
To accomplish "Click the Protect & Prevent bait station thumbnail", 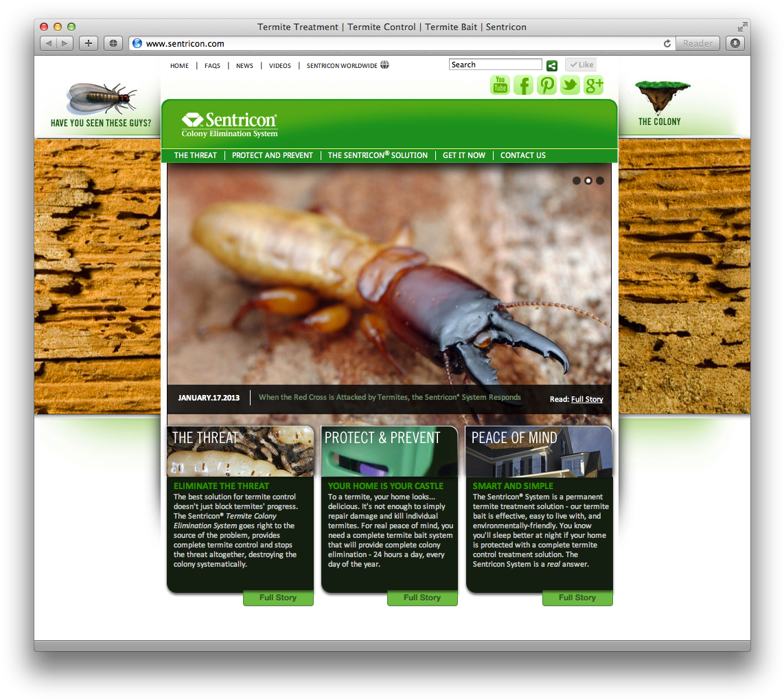I will 389,451.
